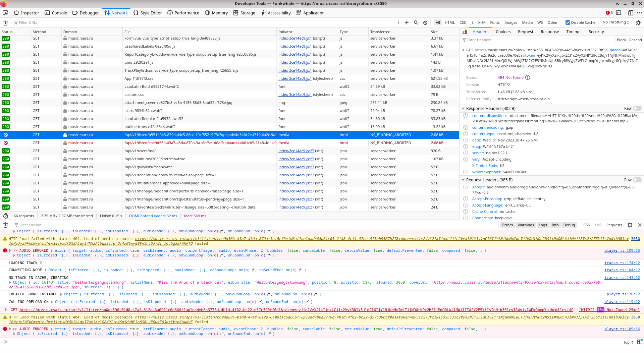Open help icon for etag header
Screen dimensions: 644x353
tap(466, 146)
